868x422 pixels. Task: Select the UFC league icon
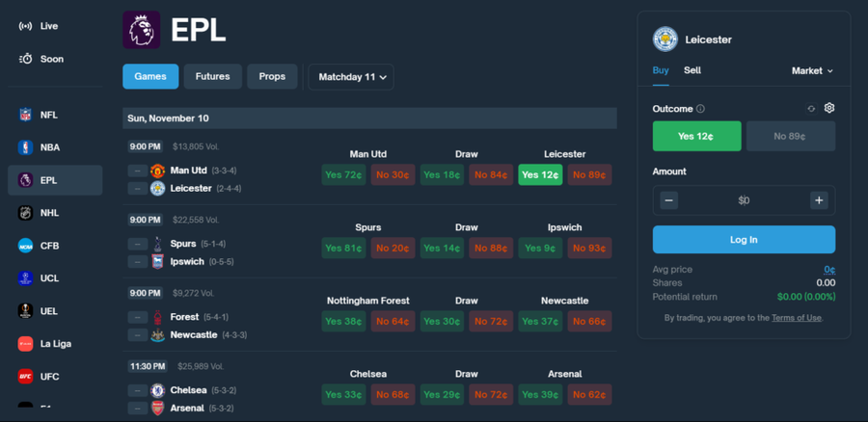(x=25, y=376)
